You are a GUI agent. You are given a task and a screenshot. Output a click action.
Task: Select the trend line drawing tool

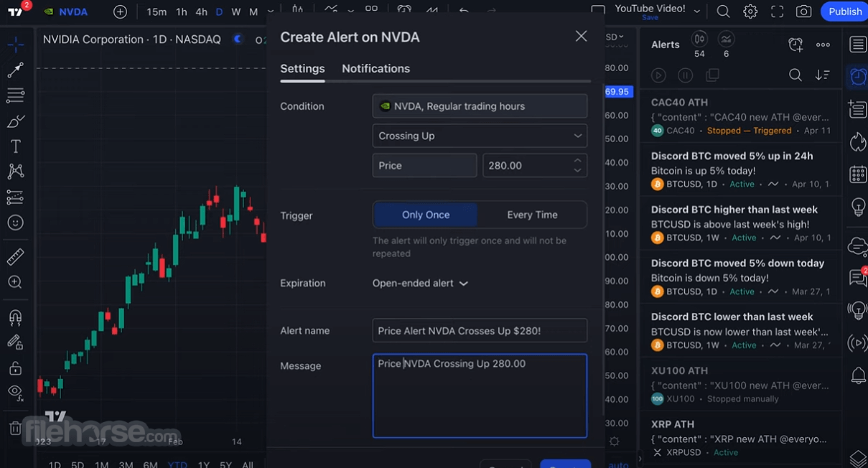click(15, 70)
